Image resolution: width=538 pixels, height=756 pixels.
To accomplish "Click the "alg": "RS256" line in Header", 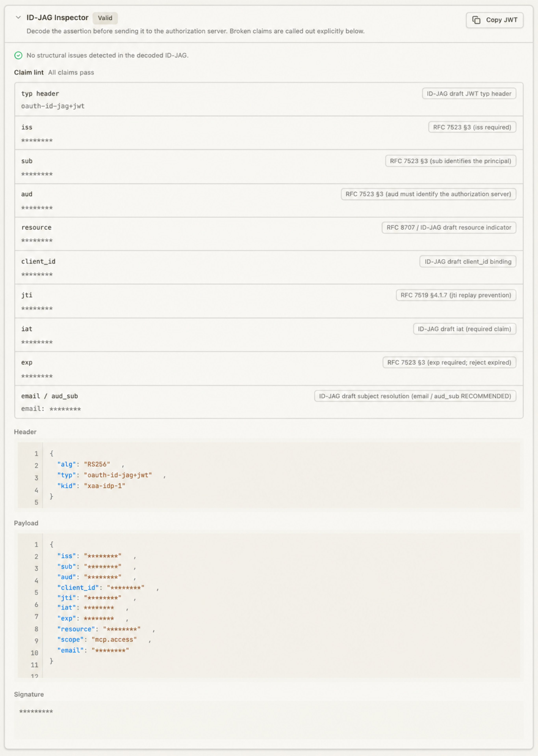I will (91, 464).
